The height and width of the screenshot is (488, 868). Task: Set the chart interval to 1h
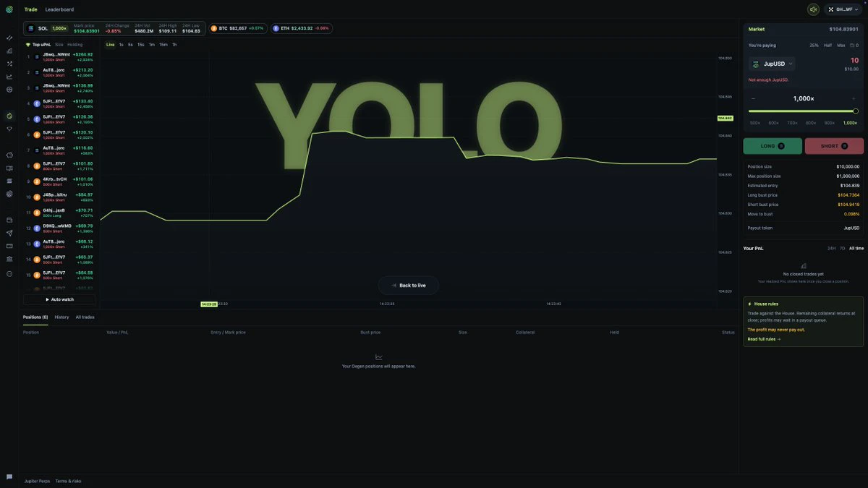pyautogui.click(x=174, y=45)
